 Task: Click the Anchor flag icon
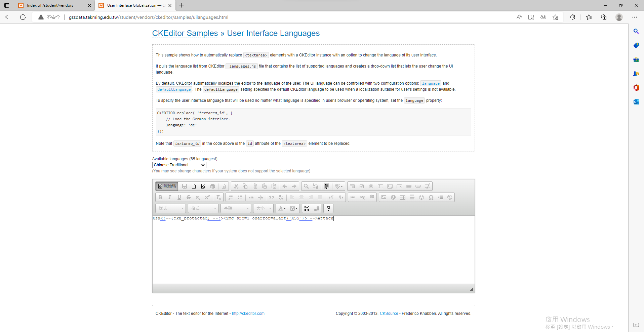(x=372, y=197)
